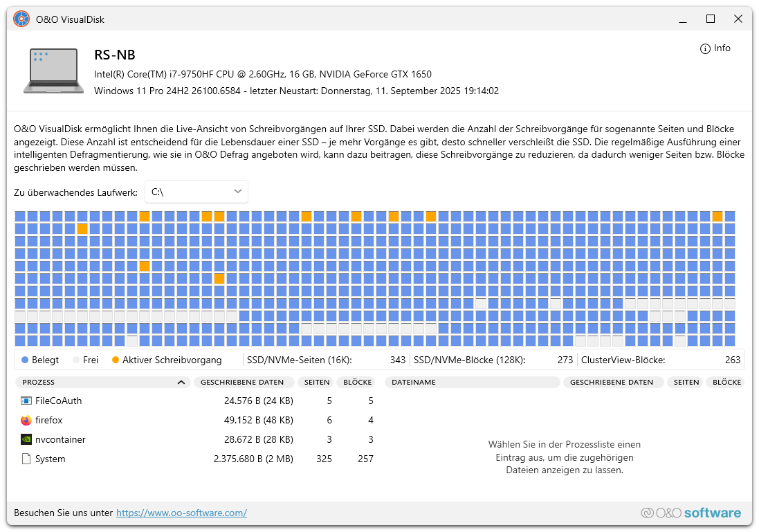Click the sort arrow in Prozess column header
This screenshot has height=532, width=759.
pos(181,382)
